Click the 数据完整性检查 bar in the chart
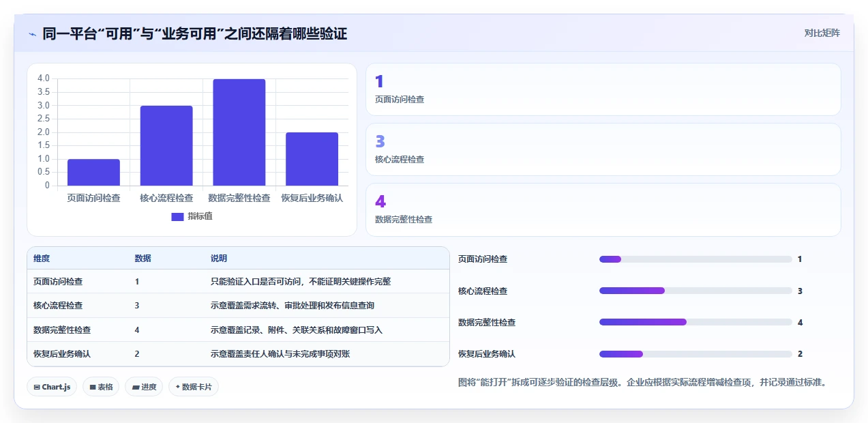This screenshot has height=423, width=868. click(x=239, y=132)
